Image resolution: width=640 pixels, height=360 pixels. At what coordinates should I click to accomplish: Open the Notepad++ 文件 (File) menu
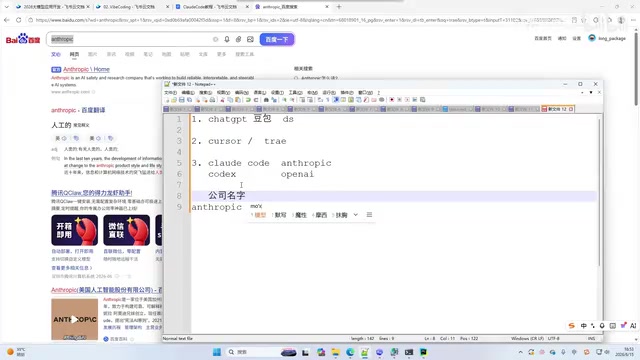(170, 93)
